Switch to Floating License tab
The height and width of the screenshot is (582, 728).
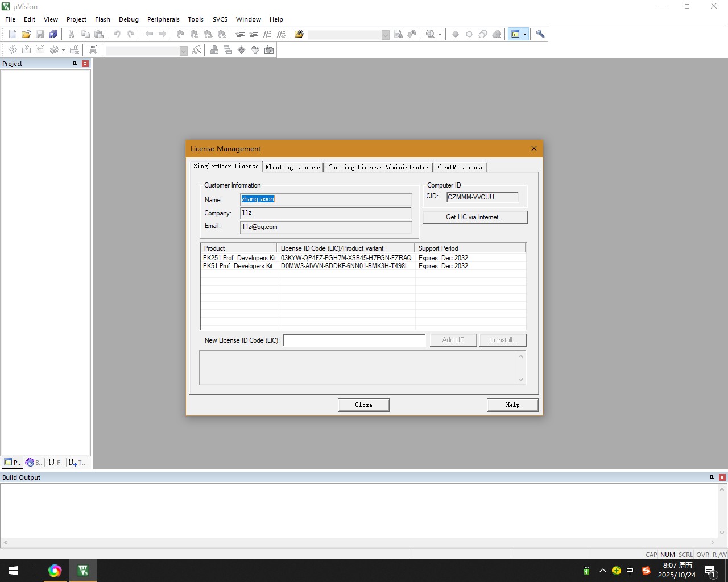coord(292,167)
